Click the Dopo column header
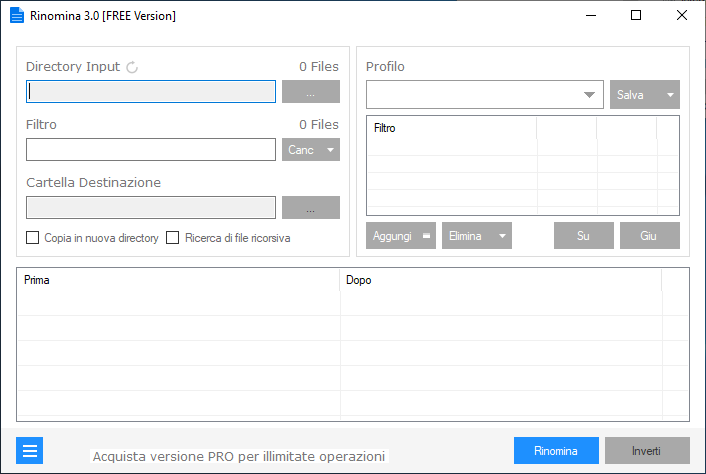 point(501,280)
